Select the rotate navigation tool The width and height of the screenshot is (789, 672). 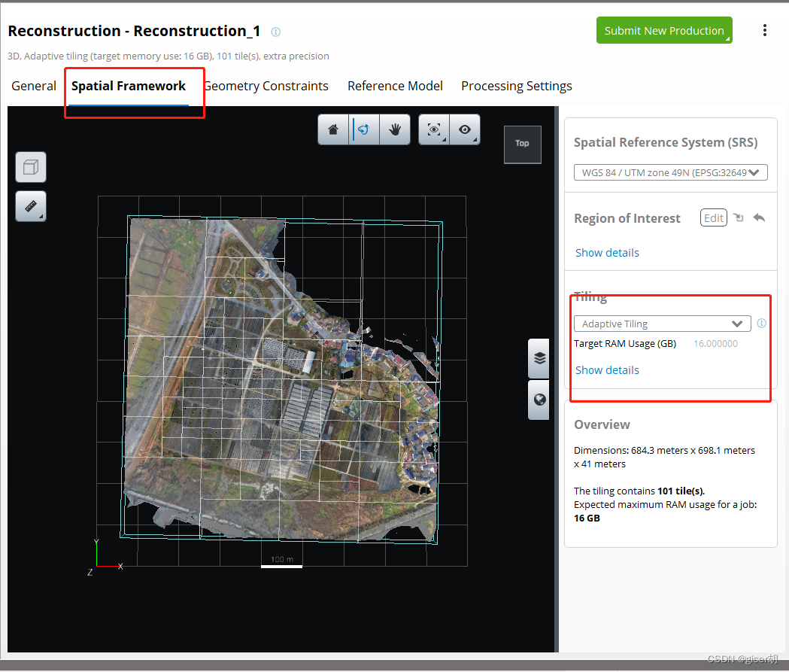(364, 130)
